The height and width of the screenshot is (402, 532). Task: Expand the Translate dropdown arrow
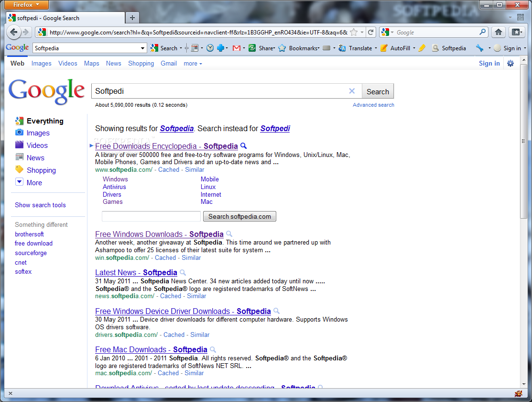coord(376,48)
